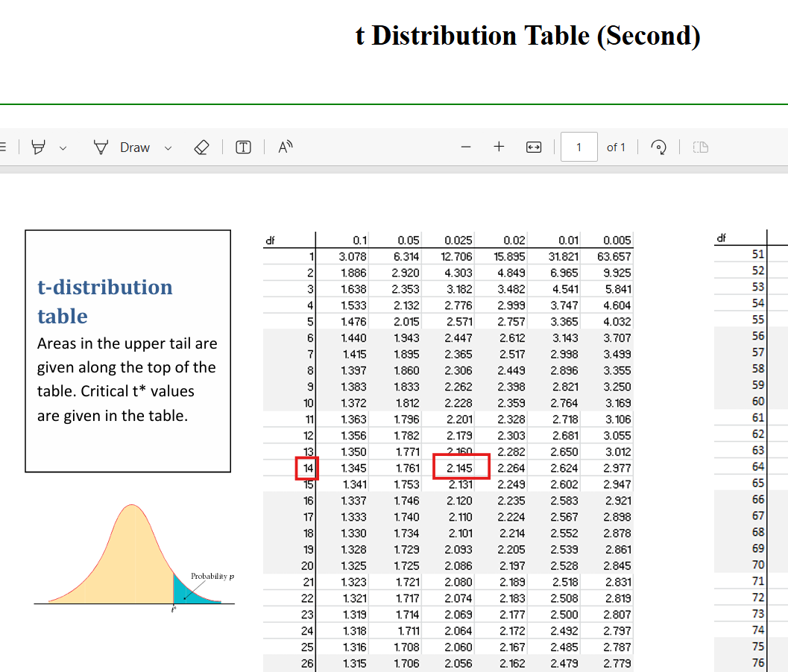The width and height of the screenshot is (788, 672).
Task: Select the Highlight tool
Action: [39, 148]
